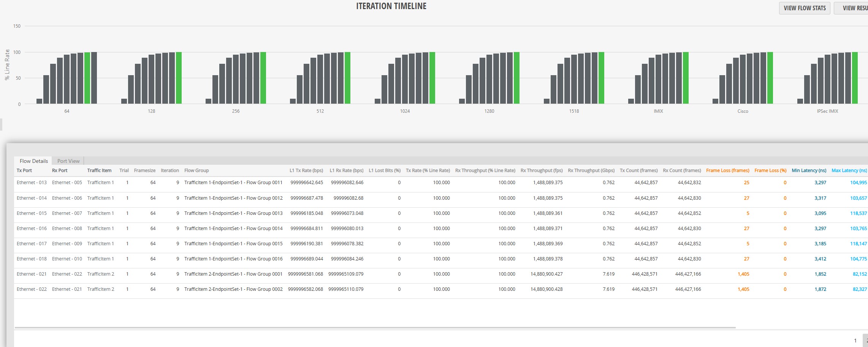The width and height of the screenshot is (868, 347).
Task: Switch to the Port View tab
Action: tap(68, 161)
